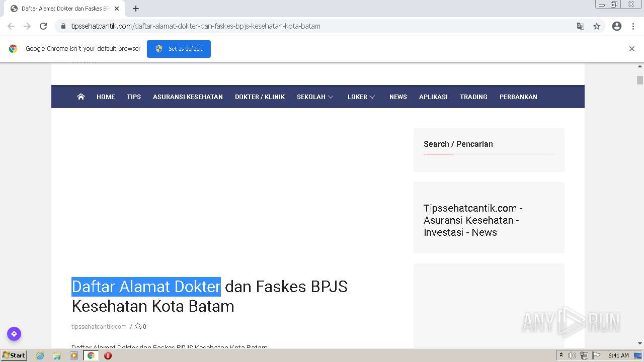Viewport: 644px width, 362px height.
Task: Open the media player taskbar icon
Action: [x=74, y=355]
